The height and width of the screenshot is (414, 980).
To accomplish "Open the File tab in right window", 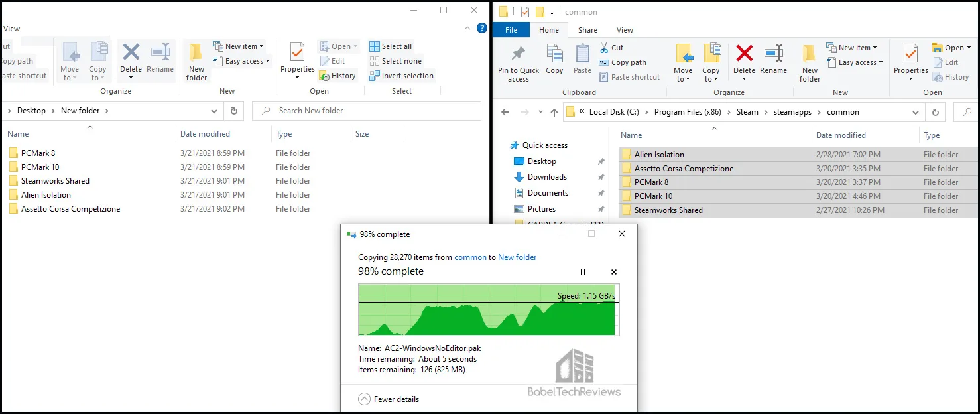I will coord(511,30).
